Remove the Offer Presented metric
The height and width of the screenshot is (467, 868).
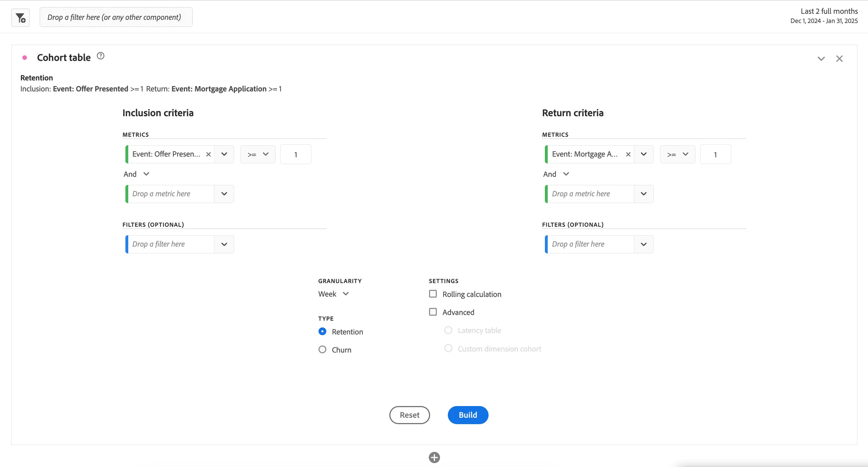[x=208, y=154]
